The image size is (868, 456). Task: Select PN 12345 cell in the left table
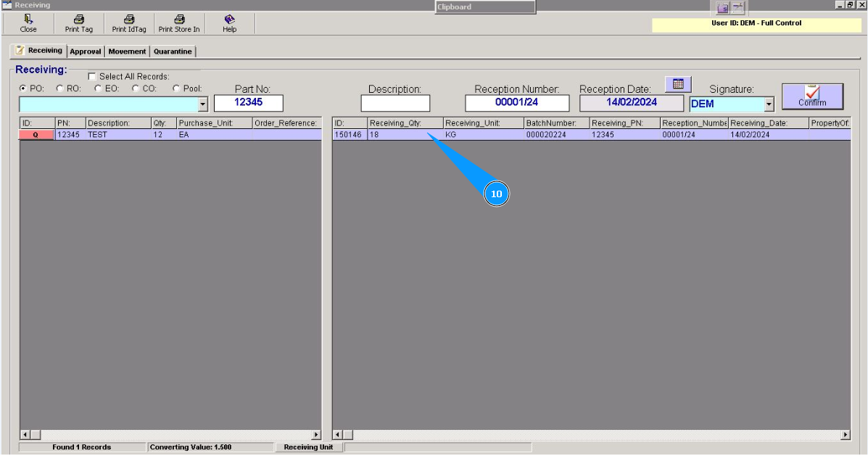(x=70, y=134)
